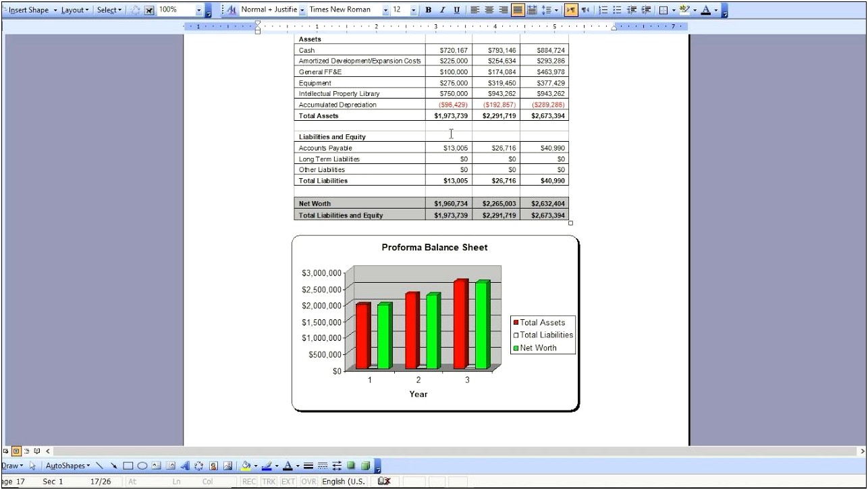This screenshot has height=490, width=868.
Task: Decrease paragraph indent
Action: pyautogui.click(x=631, y=10)
